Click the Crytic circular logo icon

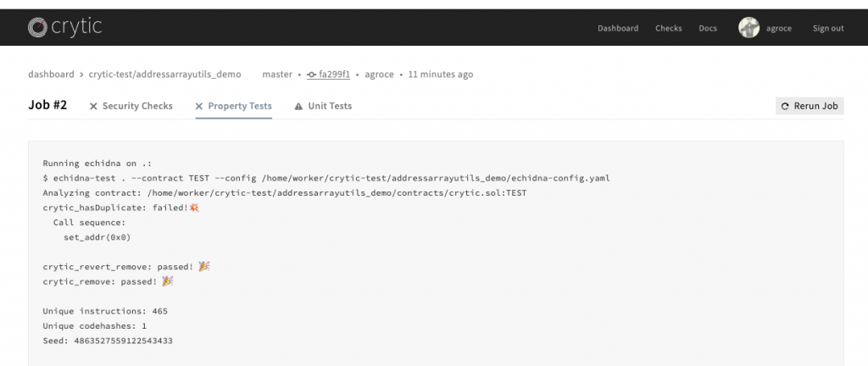tap(37, 28)
